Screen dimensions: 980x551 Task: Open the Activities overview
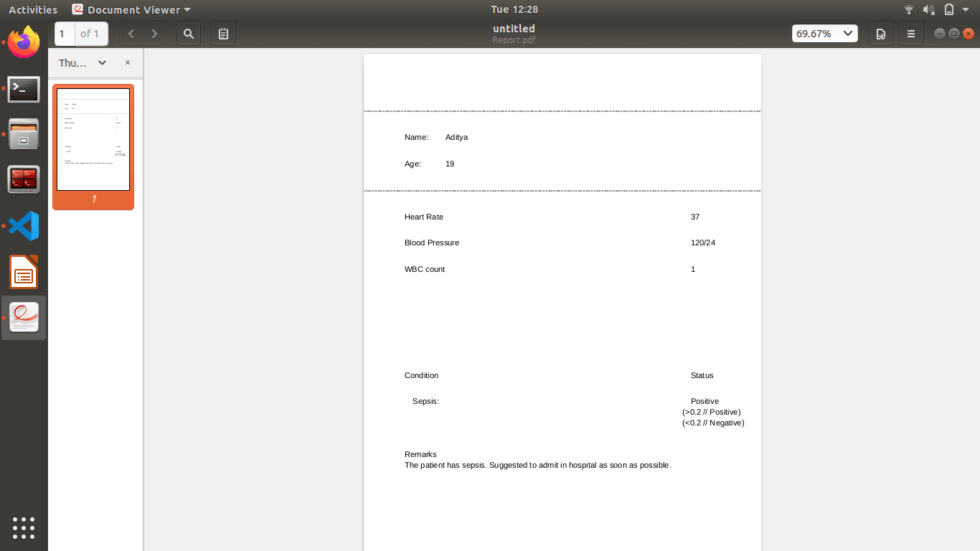coord(33,9)
